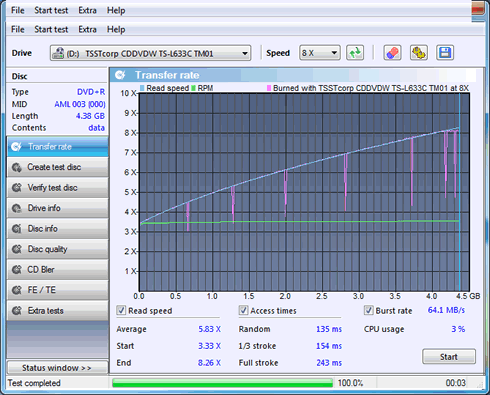The height and width of the screenshot is (395, 490).
Task: Click the disc Type value DVD+R
Action: [x=91, y=92]
